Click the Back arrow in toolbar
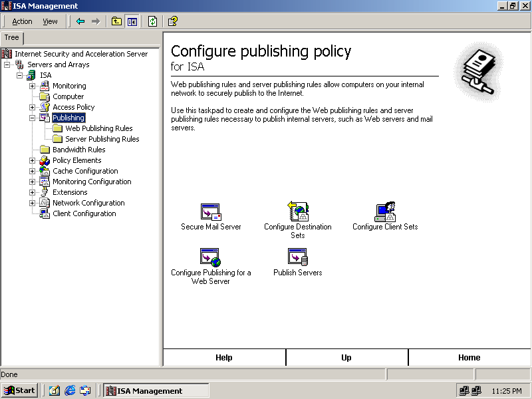Screen dimensions: 532x399 click(80, 21)
